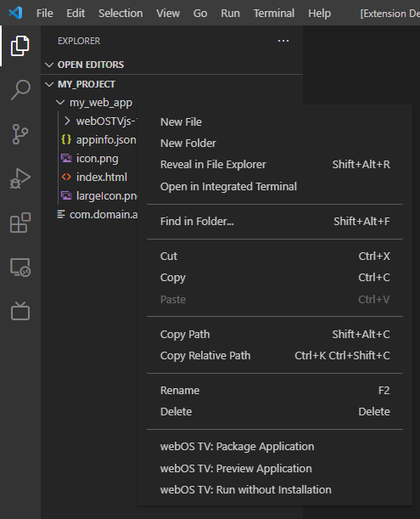Choose New Folder from context menu
This screenshot has width=420, height=519.
pos(275,144)
